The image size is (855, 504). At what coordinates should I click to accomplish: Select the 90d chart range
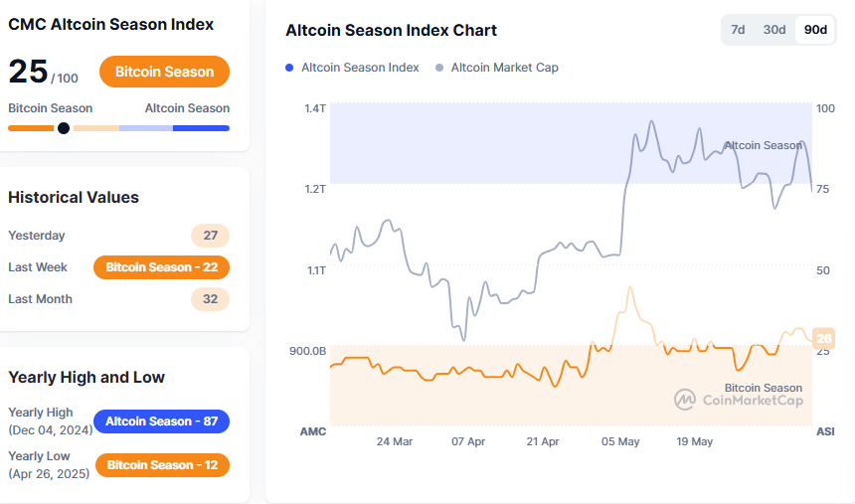coord(815,30)
